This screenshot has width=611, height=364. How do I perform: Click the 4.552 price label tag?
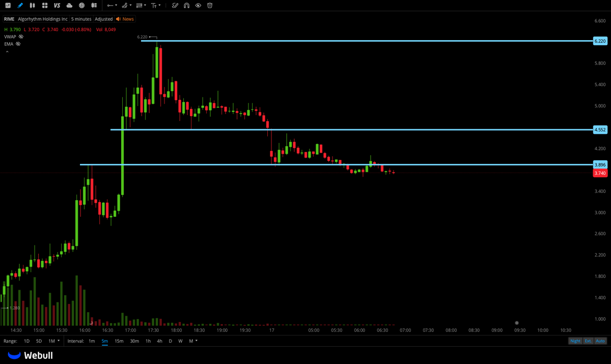coord(600,130)
